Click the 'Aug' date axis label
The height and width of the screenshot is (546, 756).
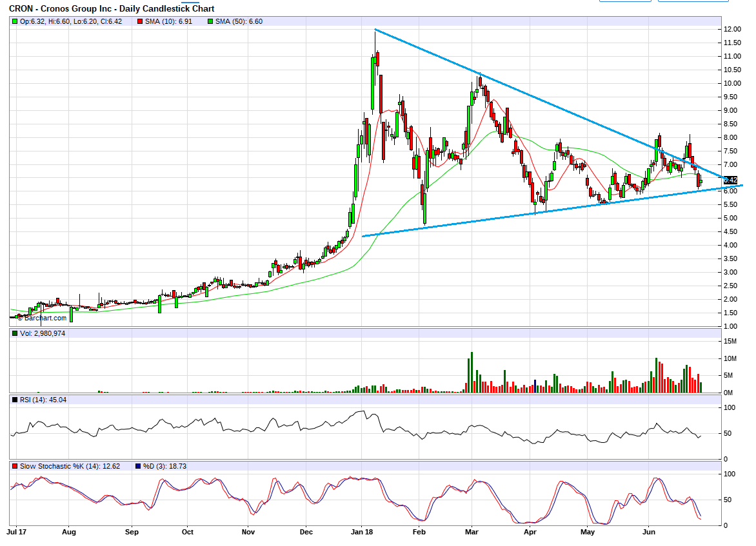(x=69, y=532)
